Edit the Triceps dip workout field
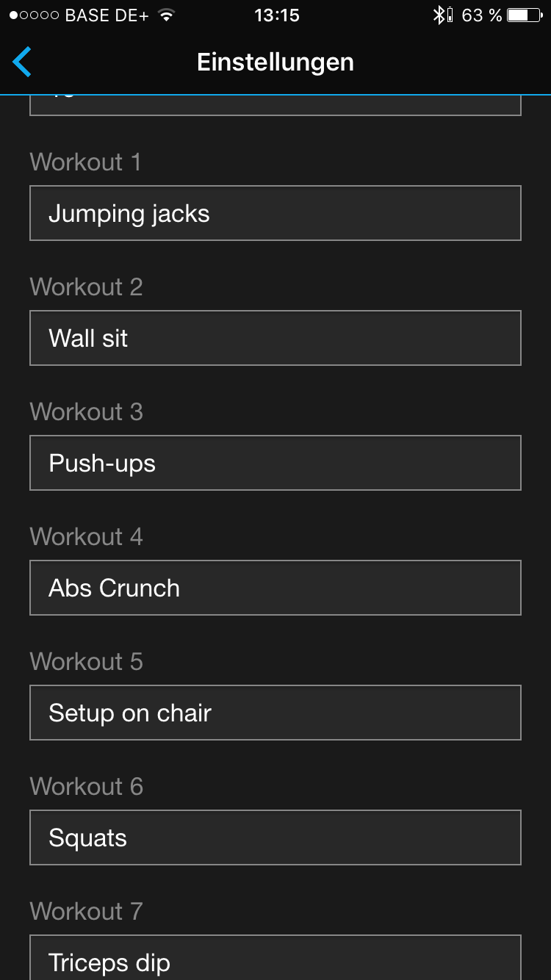Image resolution: width=551 pixels, height=980 pixels. click(x=275, y=959)
